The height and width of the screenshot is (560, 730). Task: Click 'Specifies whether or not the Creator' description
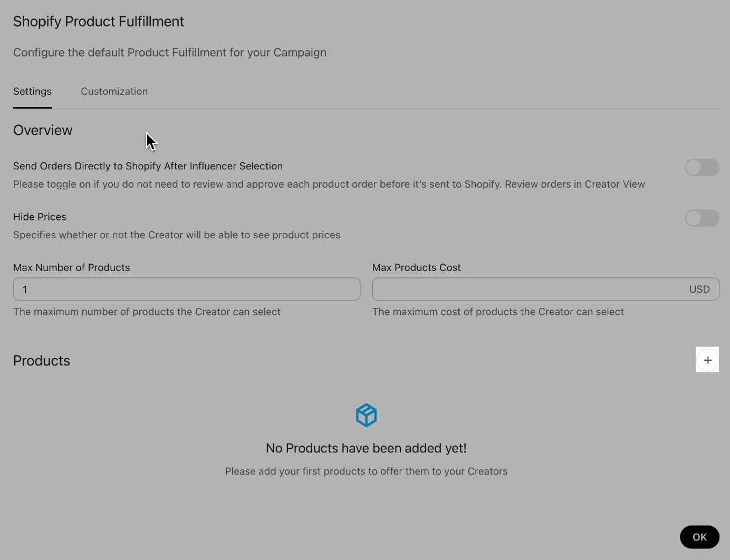pyautogui.click(x=177, y=235)
